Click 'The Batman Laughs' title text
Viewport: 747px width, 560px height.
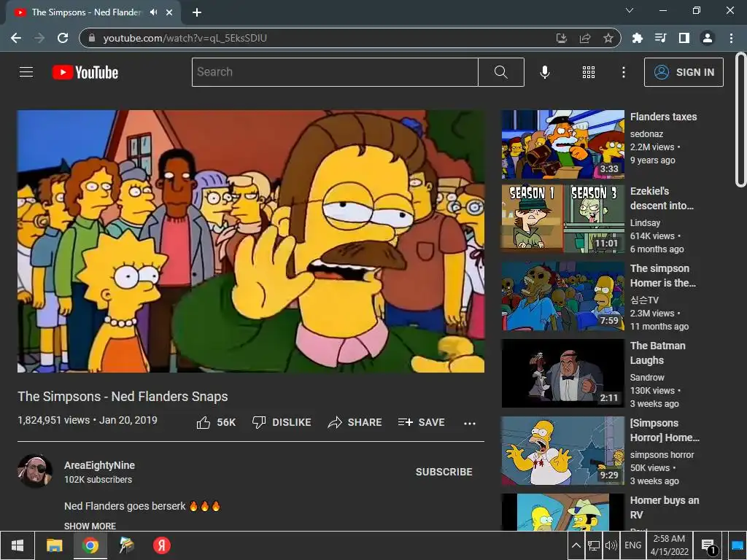point(657,353)
